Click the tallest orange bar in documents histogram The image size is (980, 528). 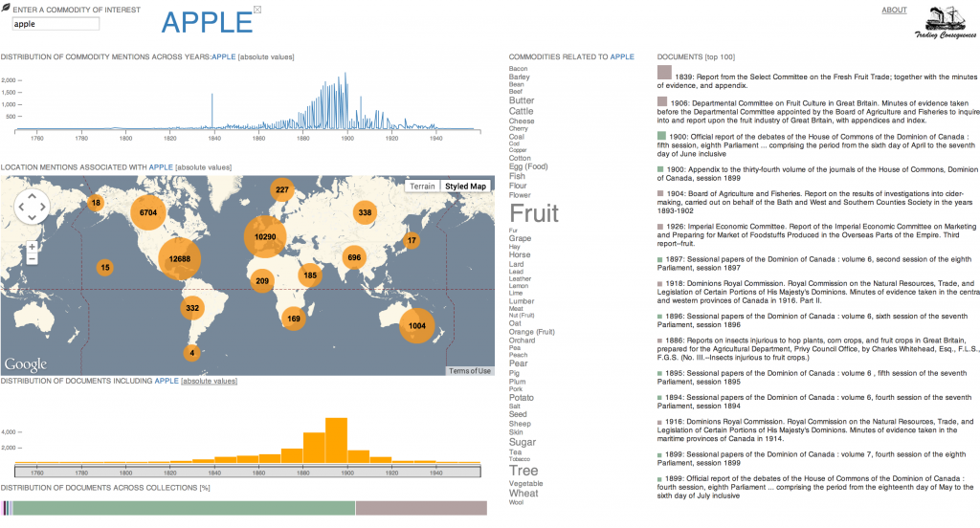(x=336, y=440)
